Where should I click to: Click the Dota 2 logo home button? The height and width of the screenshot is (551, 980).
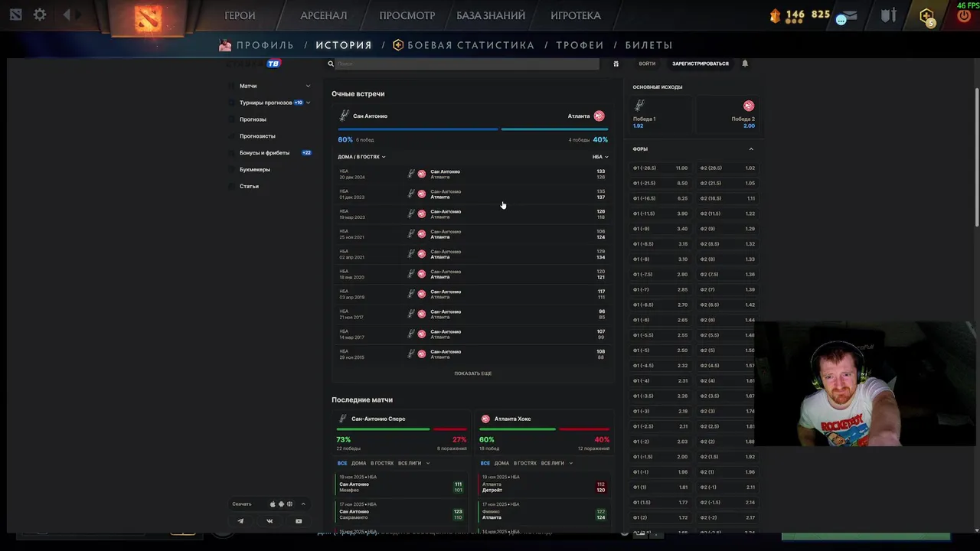tap(148, 18)
